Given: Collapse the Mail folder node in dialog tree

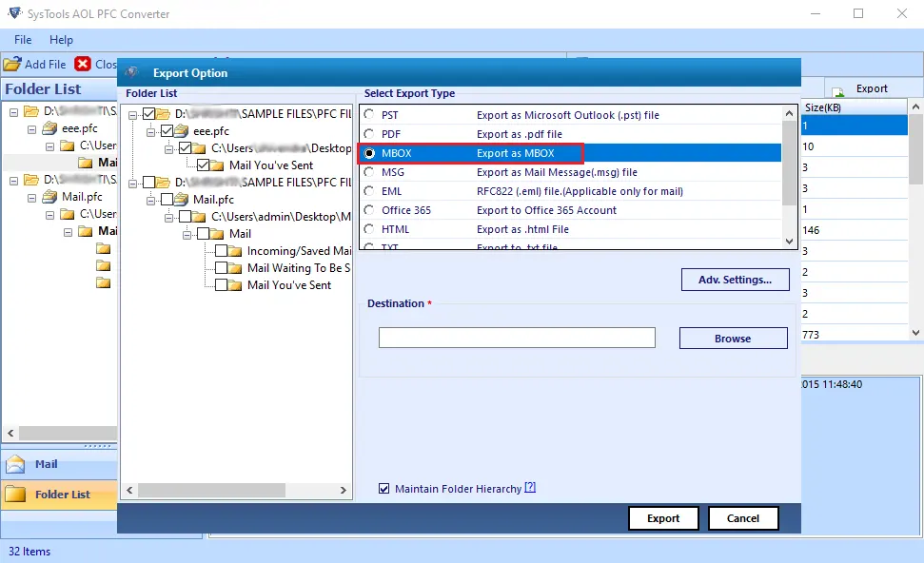Looking at the screenshot, I should click(x=187, y=234).
